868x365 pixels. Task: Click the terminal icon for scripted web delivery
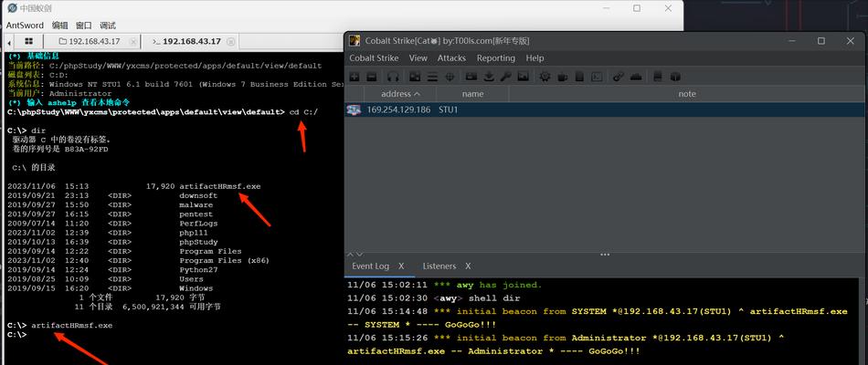(x=597, y=77)
